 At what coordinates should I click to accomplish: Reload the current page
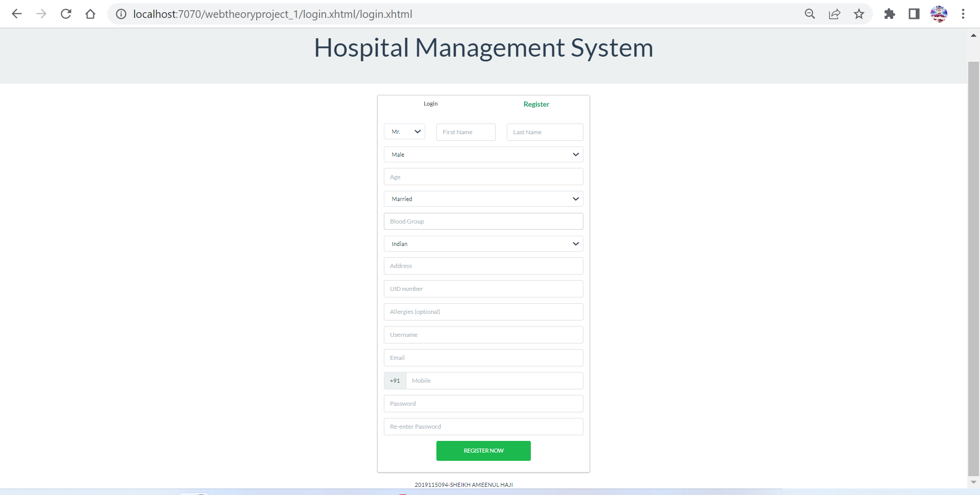[66, 14]
